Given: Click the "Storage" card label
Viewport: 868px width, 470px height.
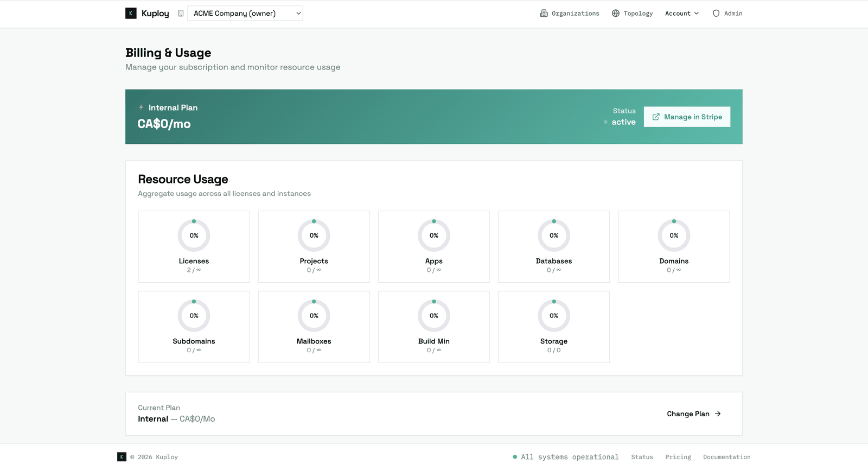Looking at the screenshot, I should (x=554, y=341).
